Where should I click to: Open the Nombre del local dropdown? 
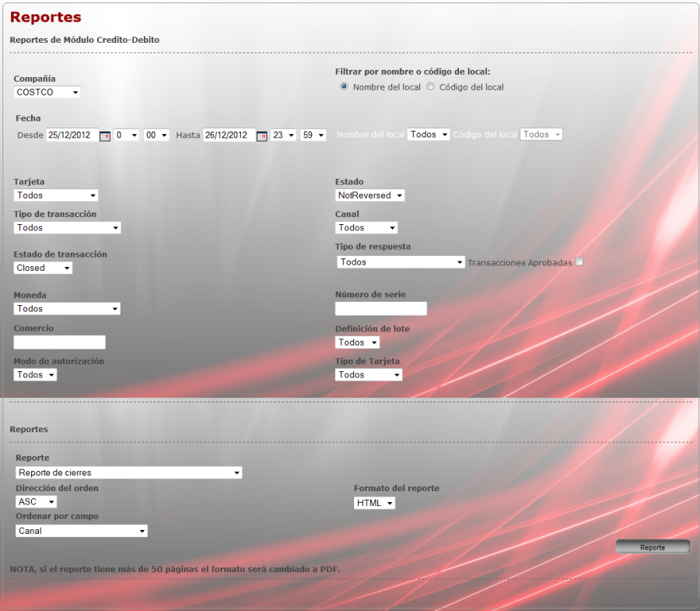point(429,135)
